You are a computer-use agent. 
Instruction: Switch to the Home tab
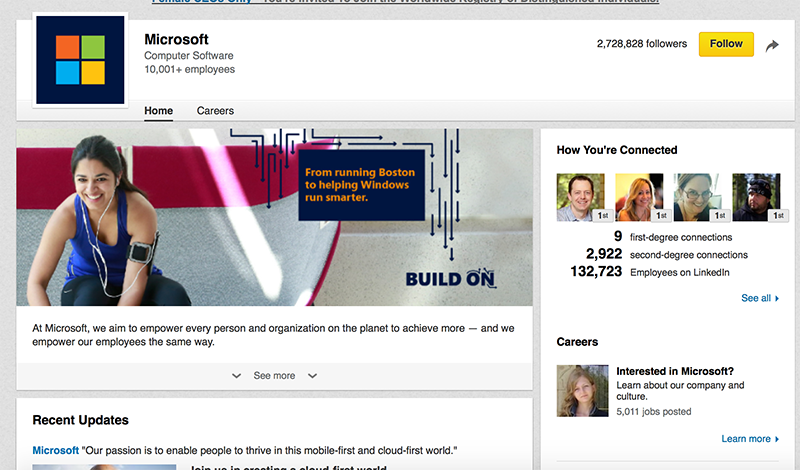click(x=158, y=111)
